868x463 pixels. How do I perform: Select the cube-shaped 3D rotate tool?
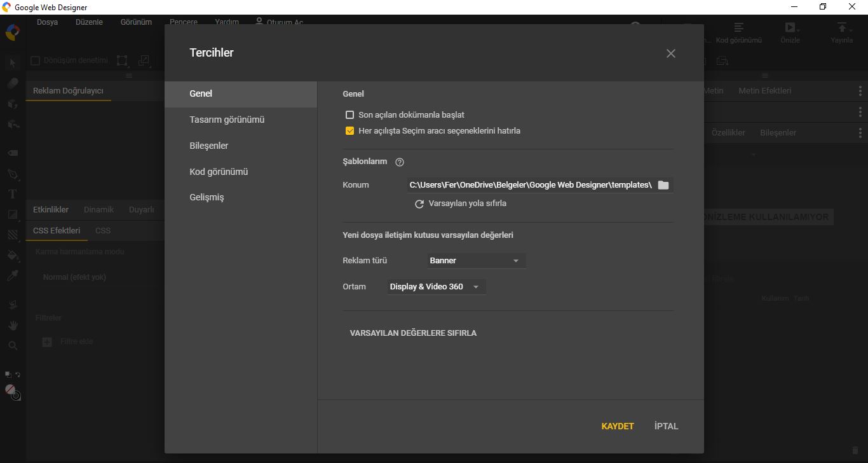pos(13,104)
